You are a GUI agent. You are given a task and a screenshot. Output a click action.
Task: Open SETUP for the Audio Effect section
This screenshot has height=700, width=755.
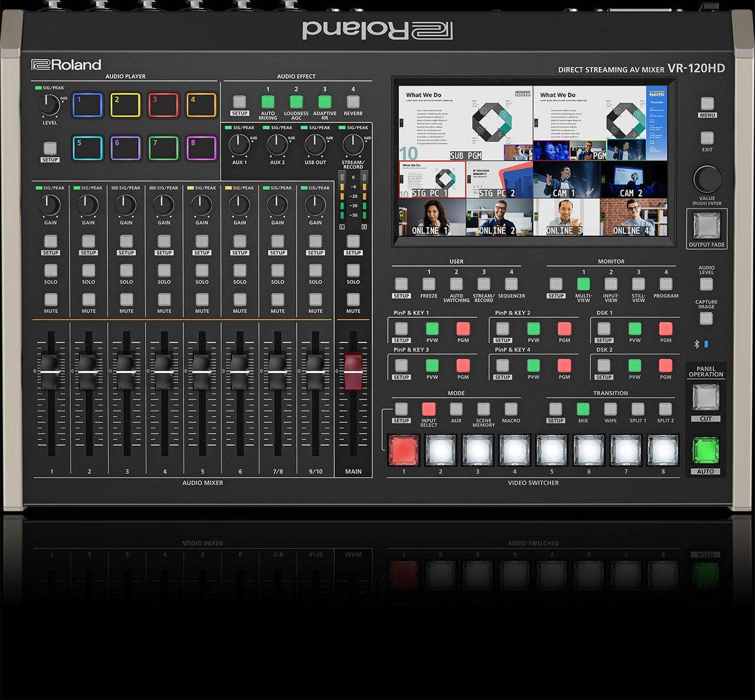[x=239, y=101]
